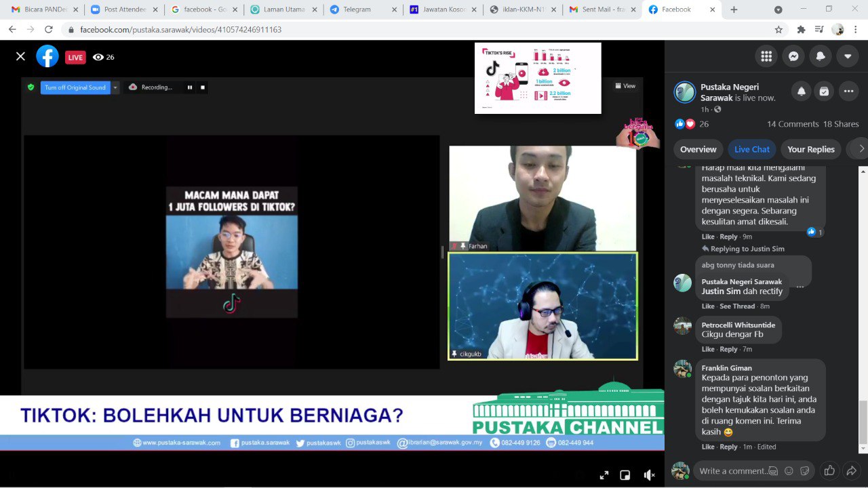Reply to Franklin Giman's comment

(728, 447)
